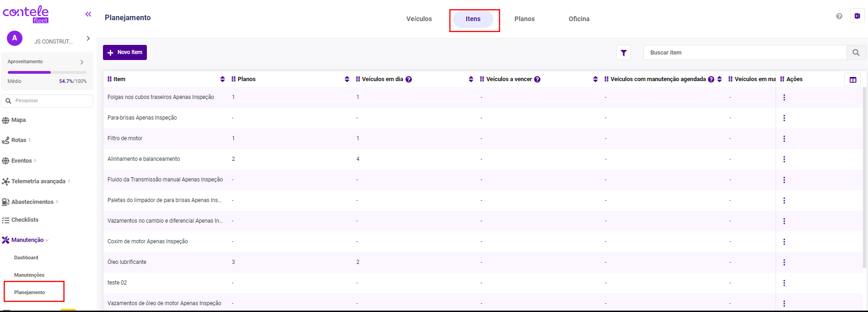Screen dimensions: 868x312
Task: Collapse sidebar with double chevron icon
Action: (x=88, y=14)
